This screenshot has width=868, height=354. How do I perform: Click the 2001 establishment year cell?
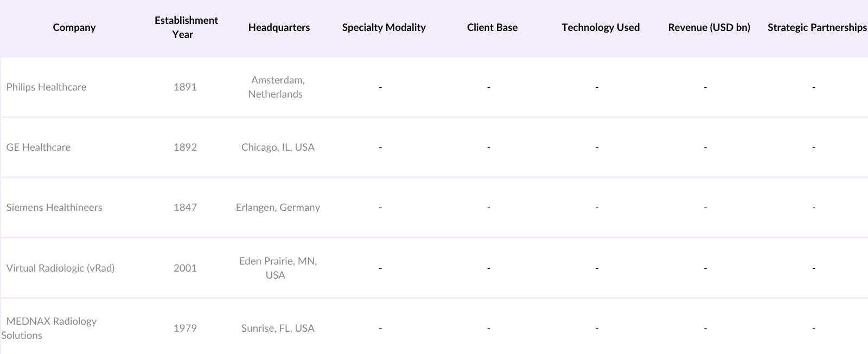point(185,268)
